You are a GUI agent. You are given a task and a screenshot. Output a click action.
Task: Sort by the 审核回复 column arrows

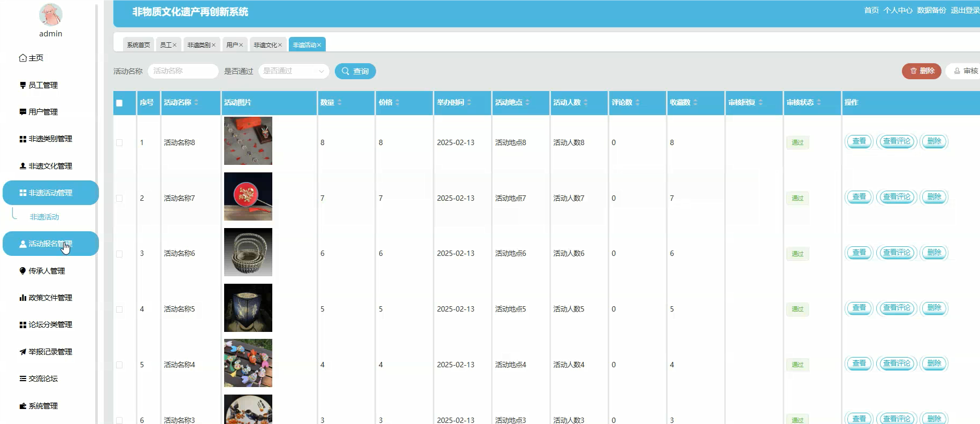[761, 102]
